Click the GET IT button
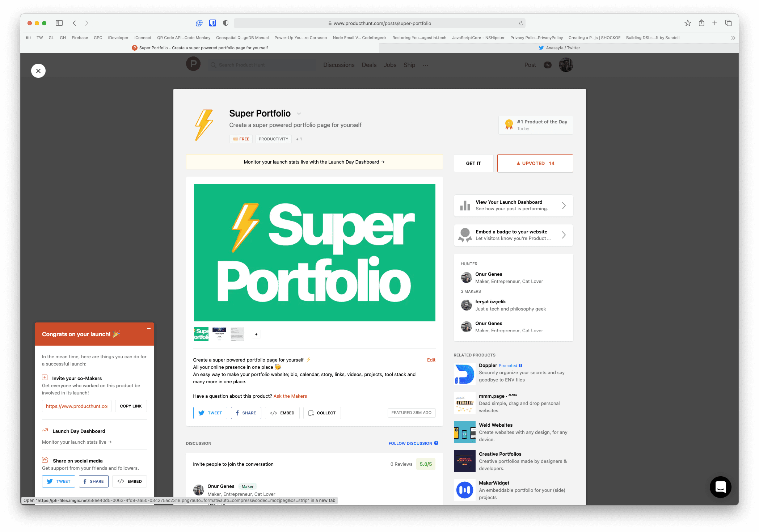 473,163
